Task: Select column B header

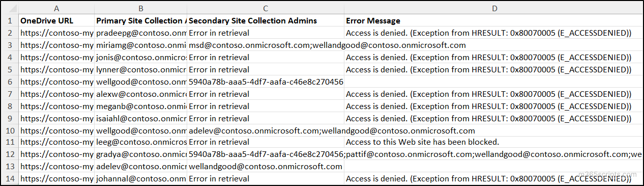Action: [x=140, y=9]
